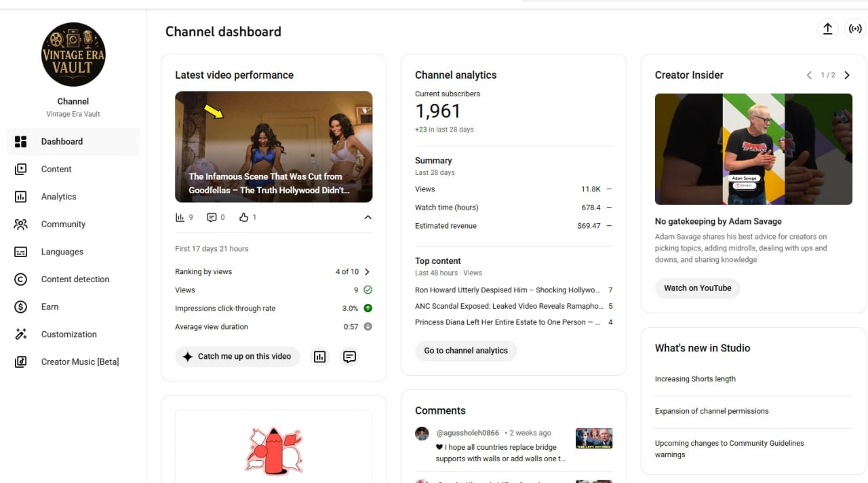This screenshot has width=868, height=483.
Task: Click Impressions click-through rate label
Action: point(225,308)
